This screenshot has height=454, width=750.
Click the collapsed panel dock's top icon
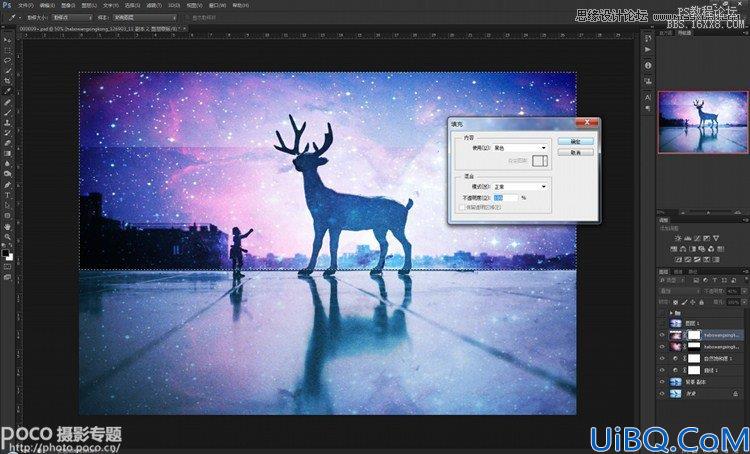coord(648,38)
